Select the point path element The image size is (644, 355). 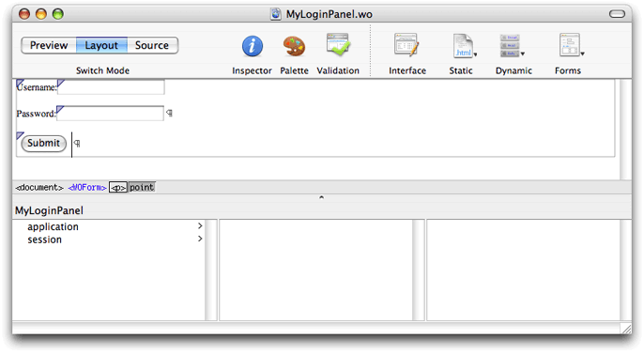coord(142,188)
